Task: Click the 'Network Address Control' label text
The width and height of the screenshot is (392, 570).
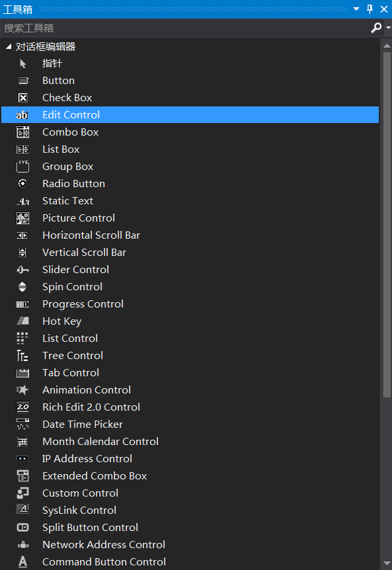Action: click(x=104, y=545)
